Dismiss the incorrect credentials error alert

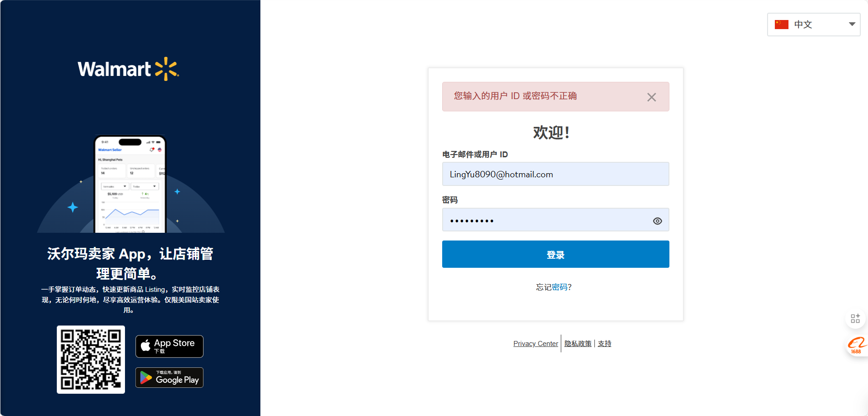tap(651, 97)
